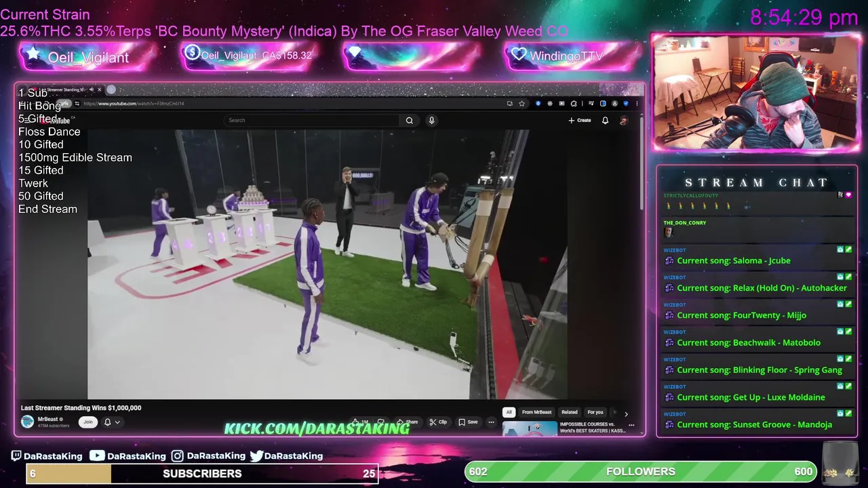Select the From MrBeast chip
Image resolution: width=868 pixels, height=488 pixels.
click(537, 412)
